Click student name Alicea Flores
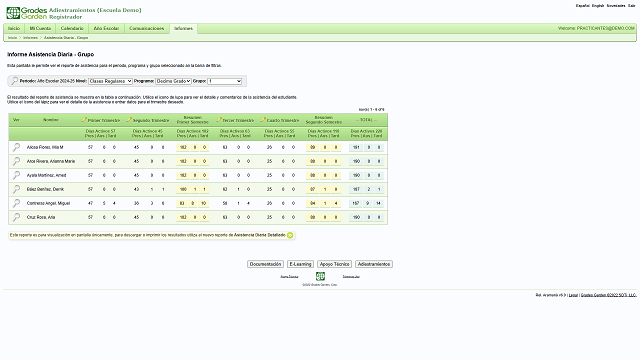 tap(45, 147)
